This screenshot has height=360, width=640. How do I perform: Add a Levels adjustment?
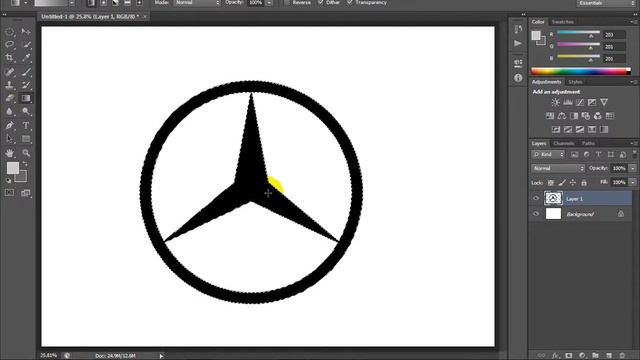click(x=568, y=102)
